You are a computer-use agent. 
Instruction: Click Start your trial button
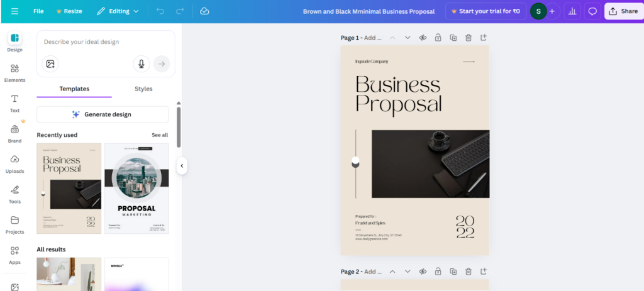(486, 11)
